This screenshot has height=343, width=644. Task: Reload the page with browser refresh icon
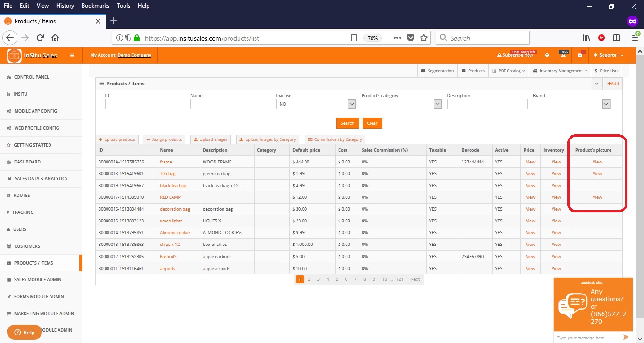click(41, 38)
